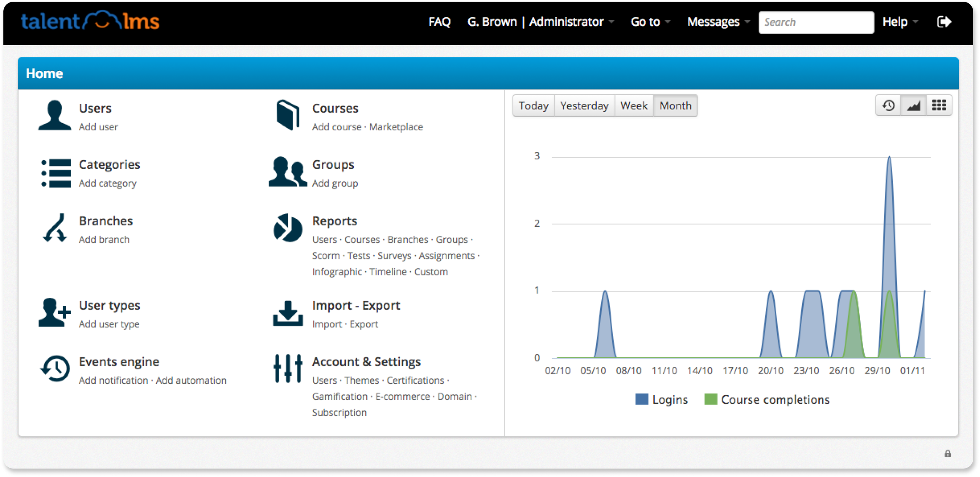Viewport: 980px width, 477px height.
Task: Open the Events engine heading link
Action: coord(119,362)
